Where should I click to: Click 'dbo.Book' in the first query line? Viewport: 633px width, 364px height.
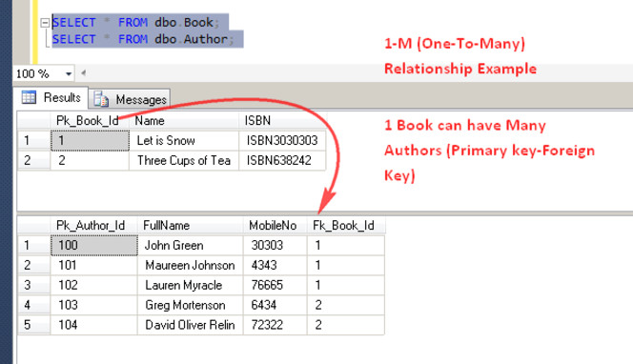(x=184, y=23)
